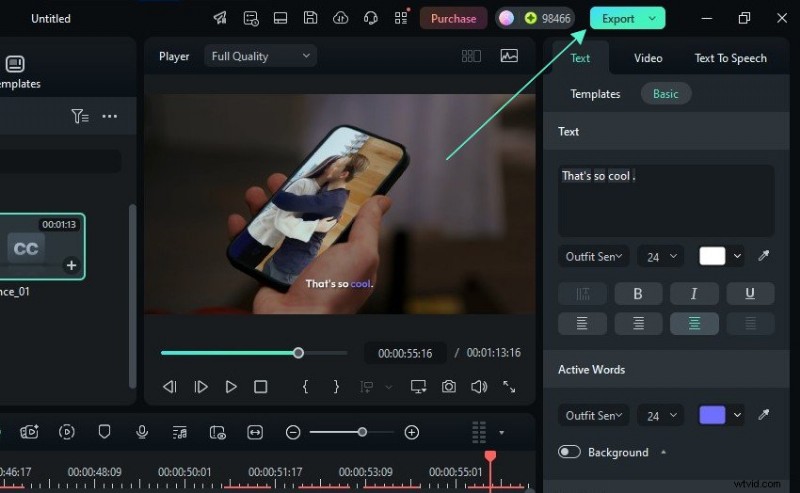800x493 pixels.
Task: Pick text color with the eyedropper in Text section
Action: pos(763,256)
